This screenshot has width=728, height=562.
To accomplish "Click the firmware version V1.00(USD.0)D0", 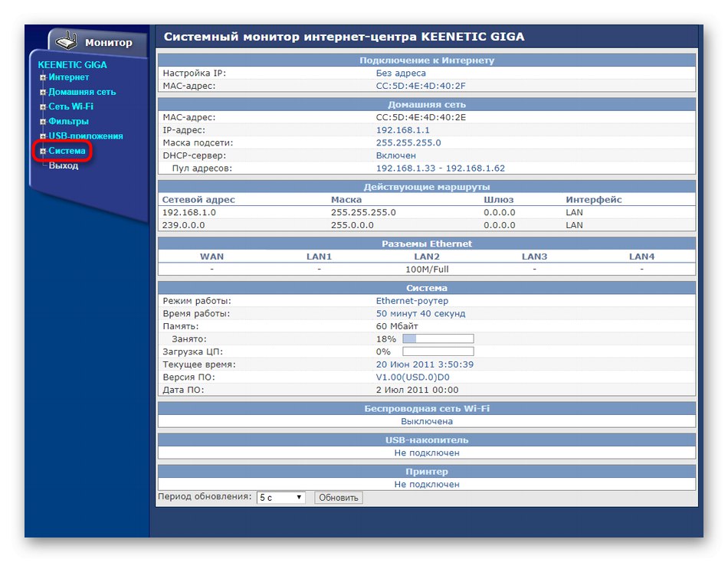I will 412,377.
